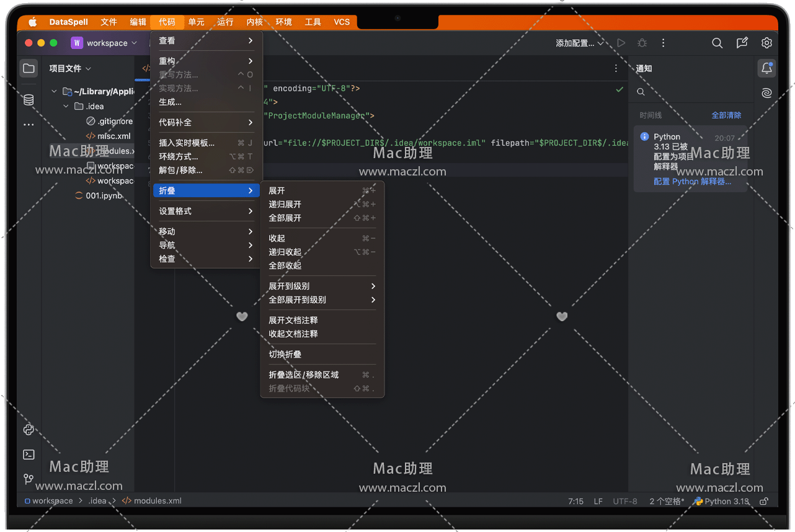Click the notifications bell icon
Viewport: 795px width, 532px height.
(x=766, y=68)
